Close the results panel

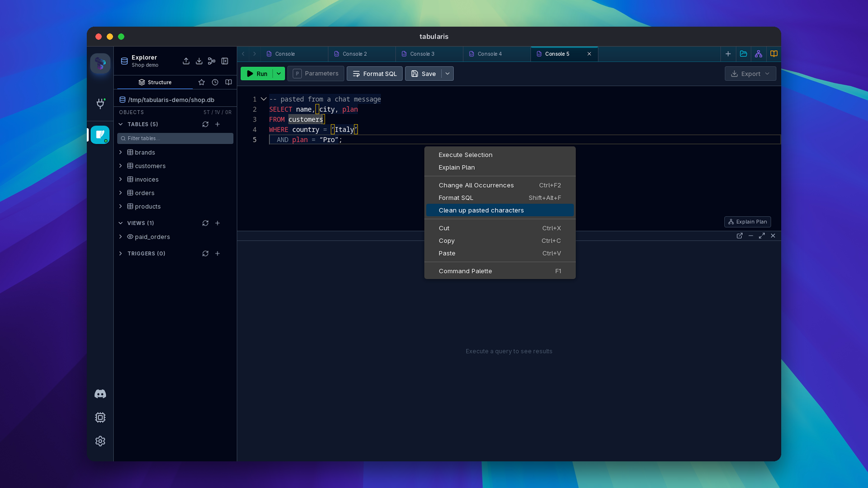tap(773, 236)
